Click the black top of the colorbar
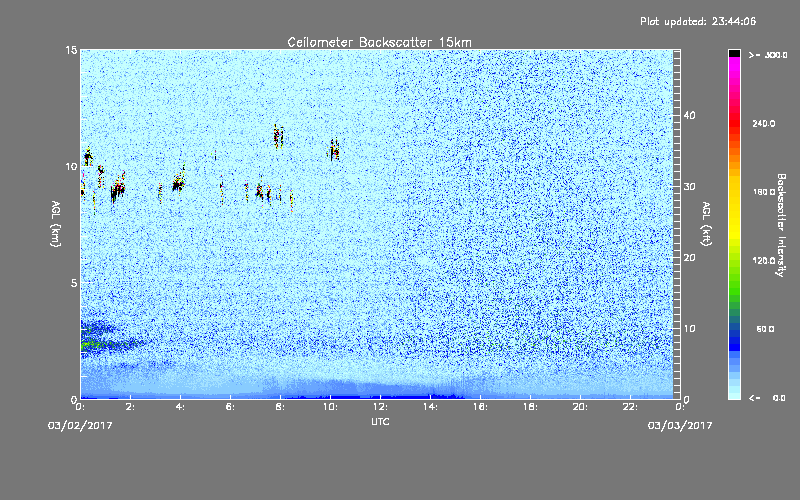Image resolution: width=800 pixels, height=500 pixels. click(734, 53)
